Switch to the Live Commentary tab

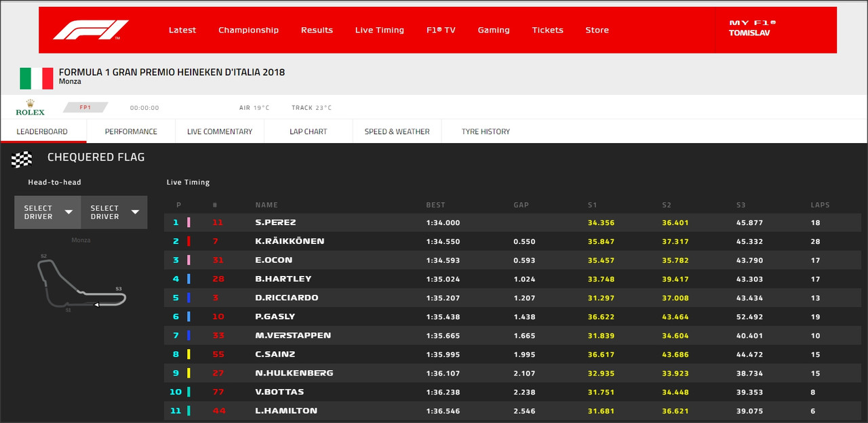pos(220,132)
